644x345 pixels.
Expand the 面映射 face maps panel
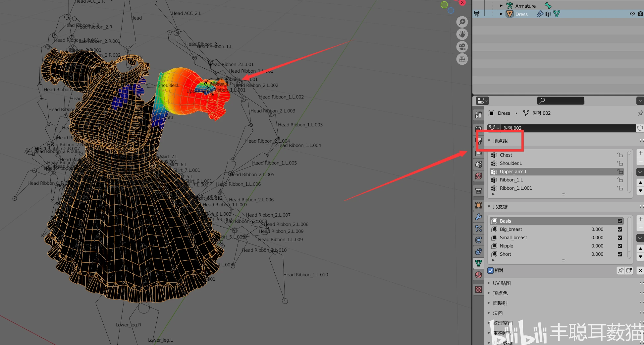coord(489,303)
